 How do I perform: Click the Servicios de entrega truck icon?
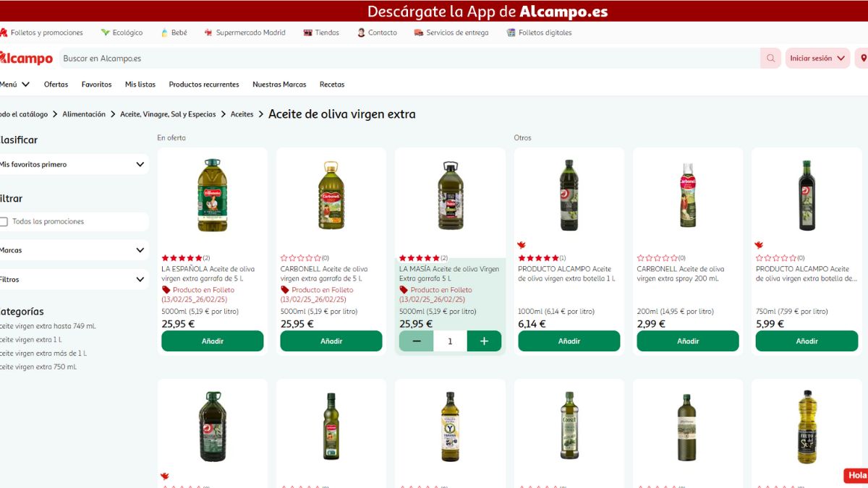pyautogui.click(x=419, y=33)
